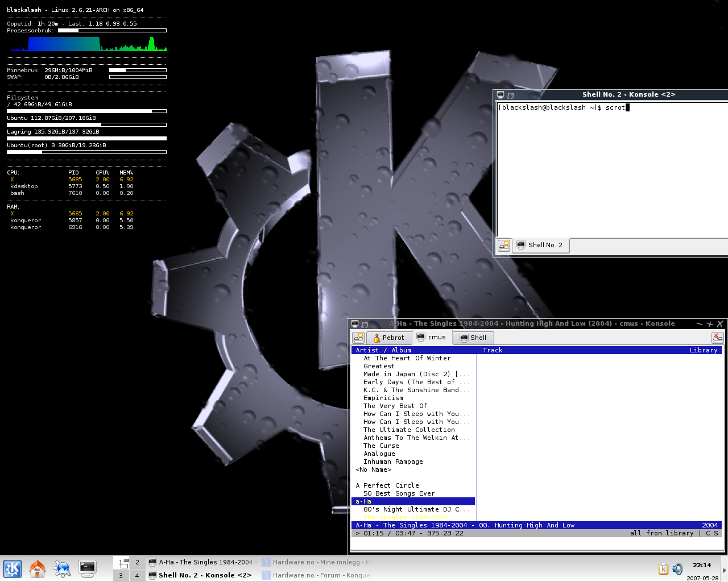Click window menu icon of cmus Konsole titlebar

pyautogui.click(x=355, y=324)
